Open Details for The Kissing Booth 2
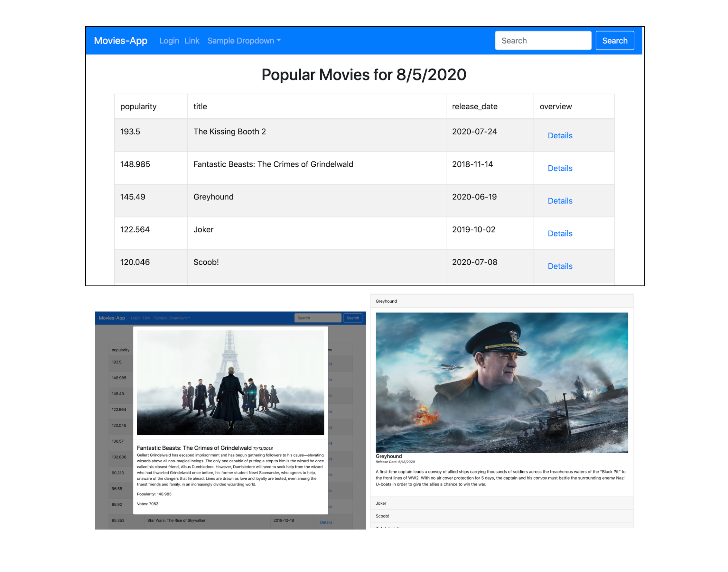728x572 pixels. (559, 136)
